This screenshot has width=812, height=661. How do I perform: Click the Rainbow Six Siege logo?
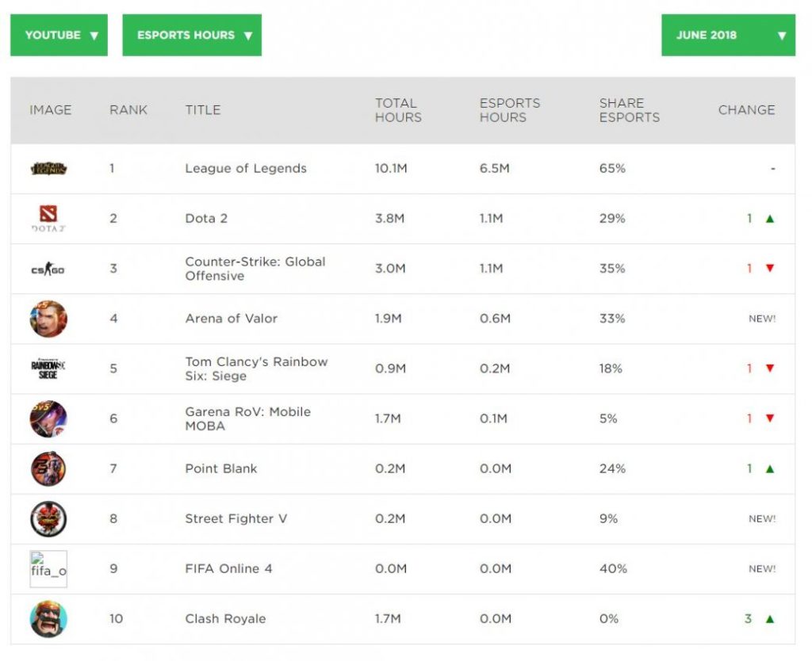click(x=48, y=369)
